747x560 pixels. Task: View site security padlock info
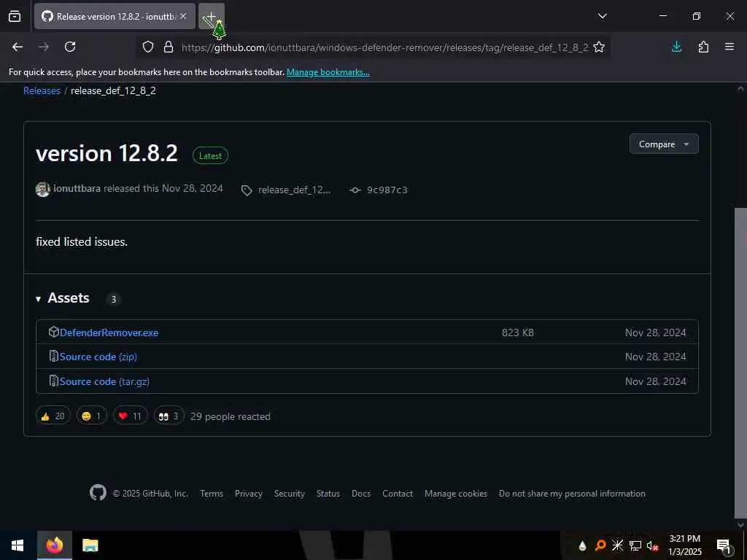coord(169,47)
